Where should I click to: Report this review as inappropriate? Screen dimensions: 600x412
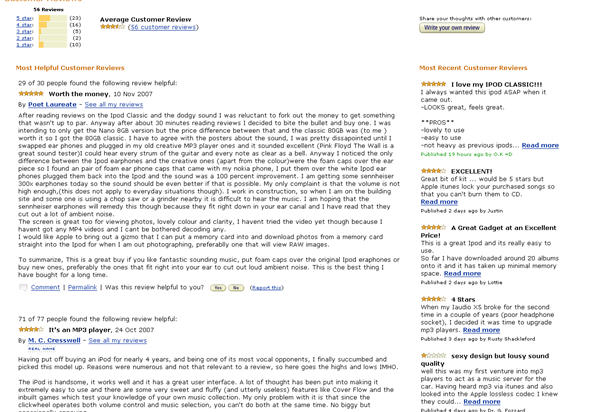[x=266, y=287]
